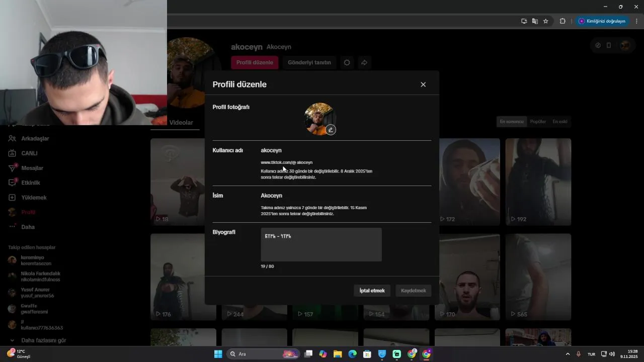Open the clock showing 15:28
Viewport: 644px width, 362px height.
(x=629, y=354)
